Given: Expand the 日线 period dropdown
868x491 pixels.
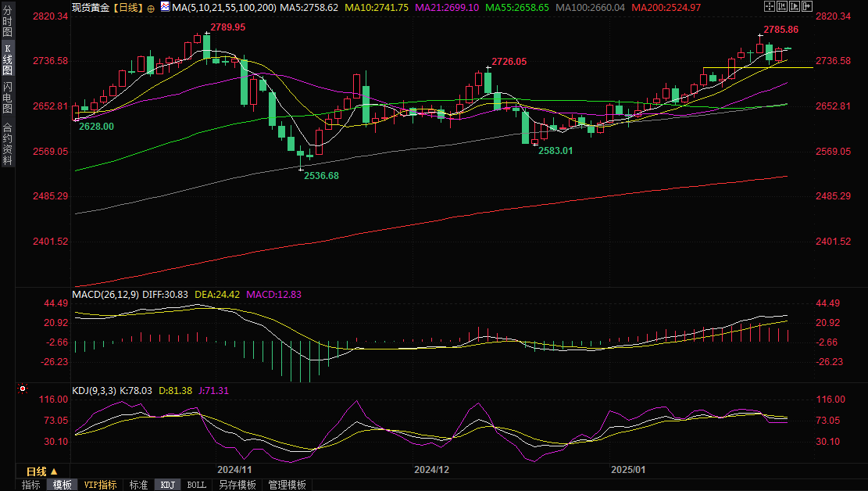Looking at the screenshot, I should point(42,471).
